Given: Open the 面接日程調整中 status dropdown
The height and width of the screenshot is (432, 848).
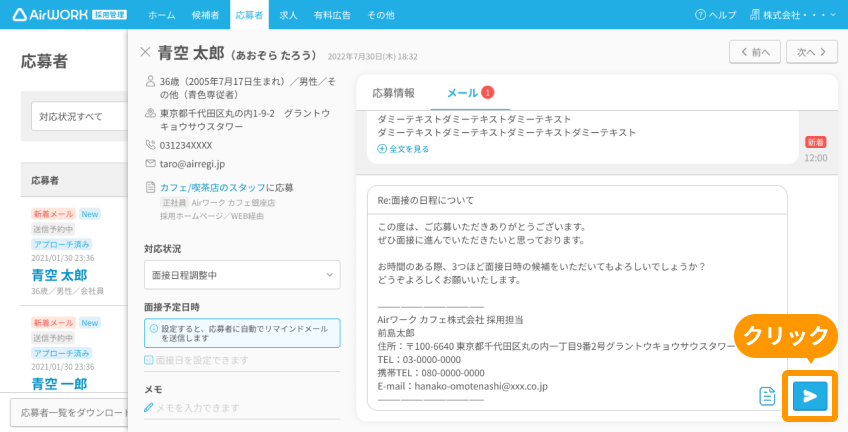Looking at the screenshot, I should 242,275.
